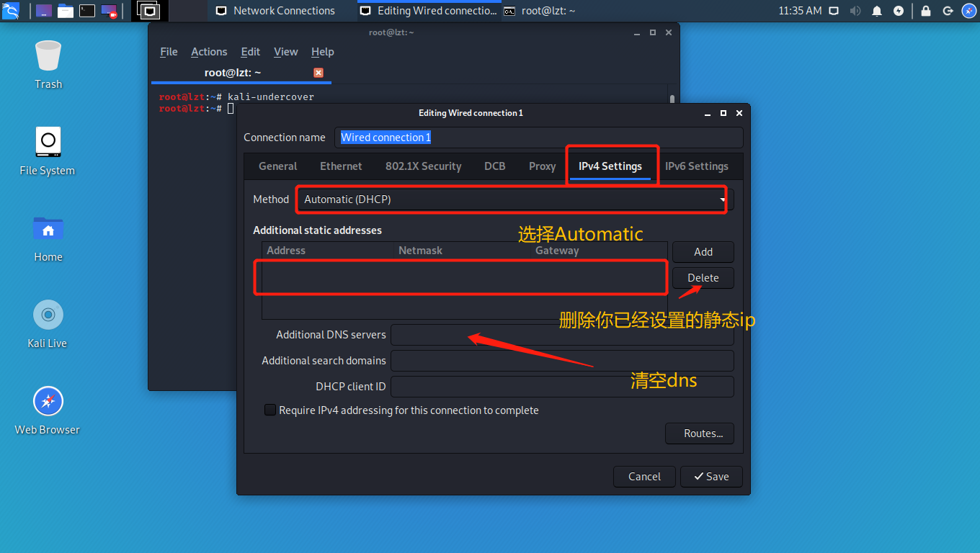Viewport: 980px width, 553px height.
Task: Open the terminal File menu
Action: point(169,52)
